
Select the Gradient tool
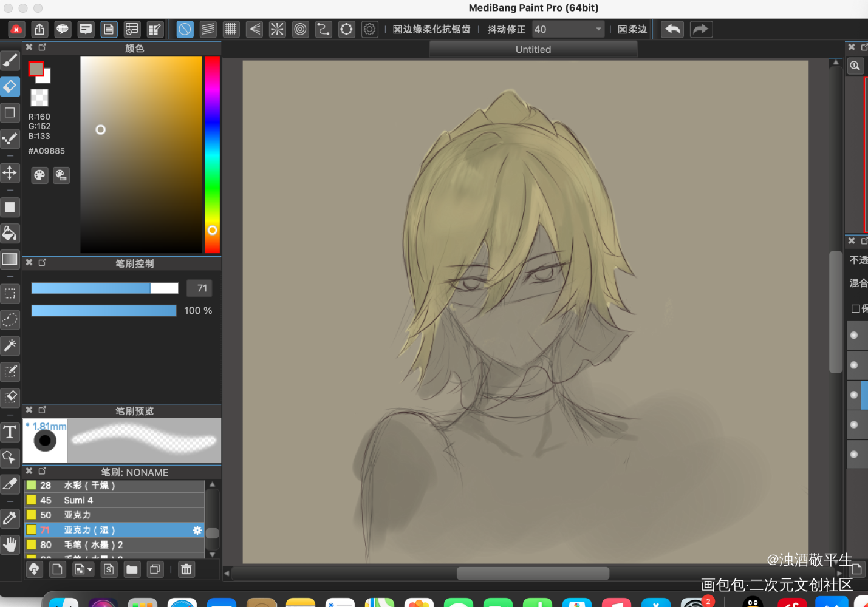click(x=10, y=259)
